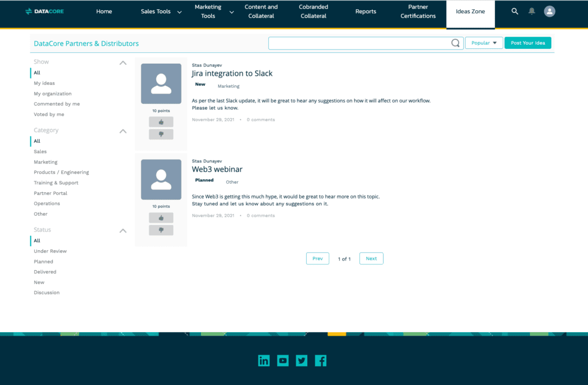Downvote the Web3 webinar idea
588x385 pixels.
161,230
